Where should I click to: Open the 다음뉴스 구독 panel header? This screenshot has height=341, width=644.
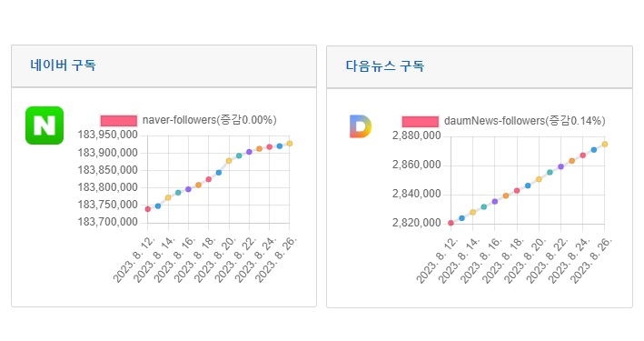click(x=480, y=66)
